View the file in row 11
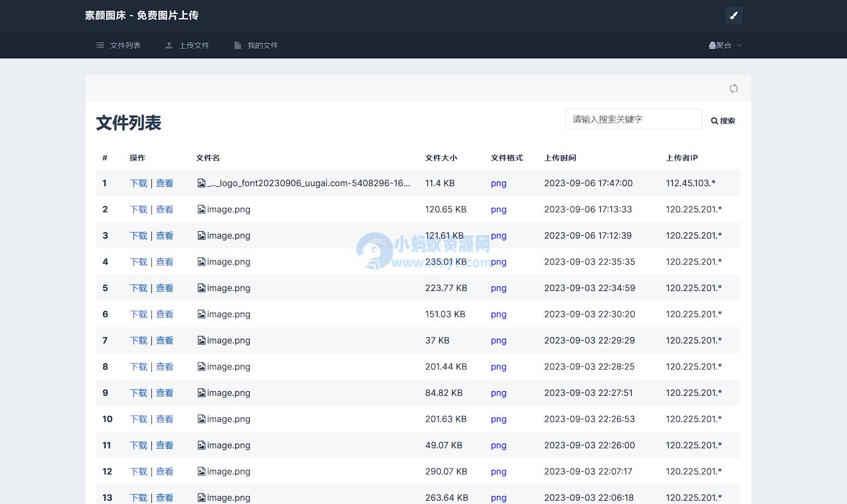 click(164, 445)
